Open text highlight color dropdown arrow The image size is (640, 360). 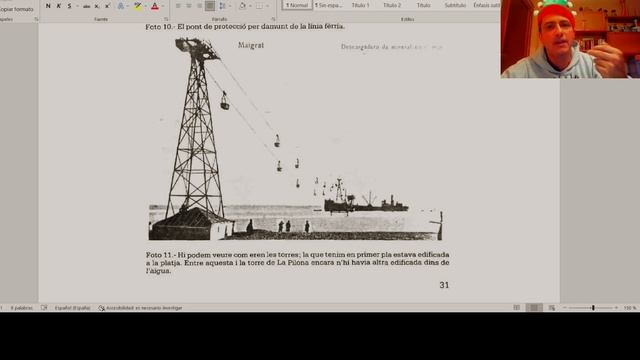(x=145, y=6)
